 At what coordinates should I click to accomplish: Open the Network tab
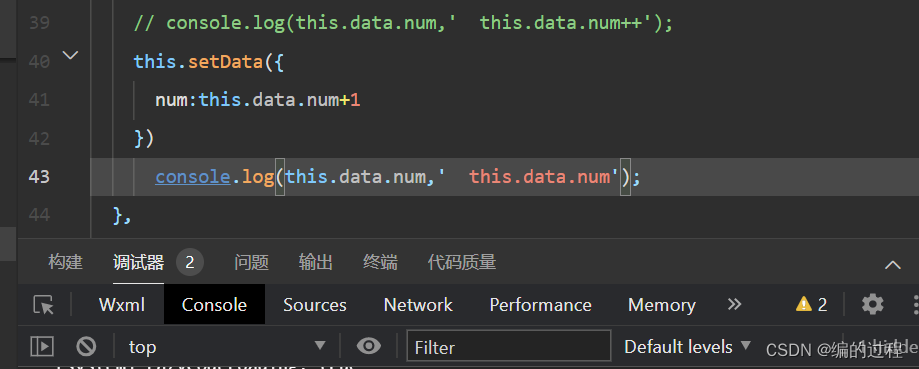click(x=418, y=305)
